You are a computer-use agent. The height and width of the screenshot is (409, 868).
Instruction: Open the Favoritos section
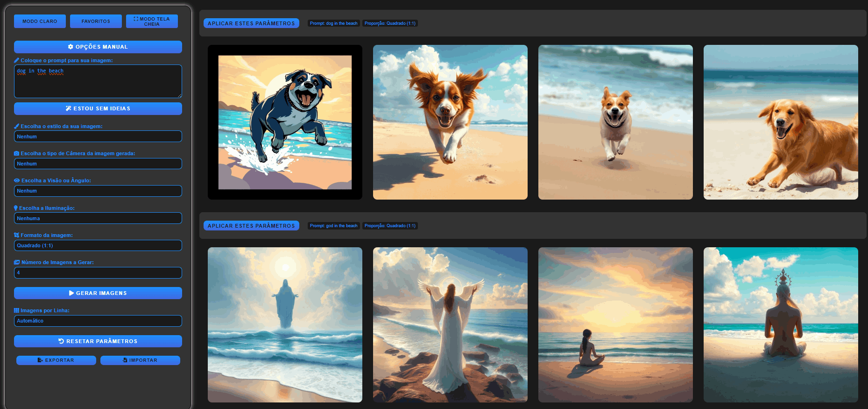point(96,22)
